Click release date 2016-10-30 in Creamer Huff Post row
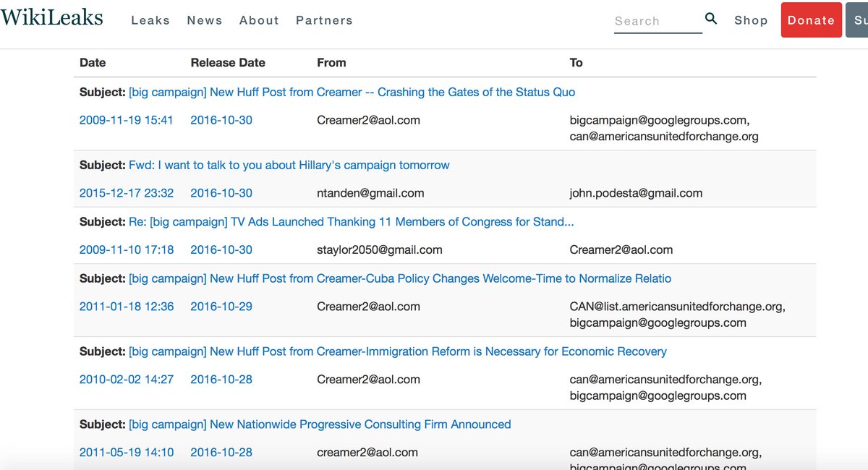 tap(221, 120)
